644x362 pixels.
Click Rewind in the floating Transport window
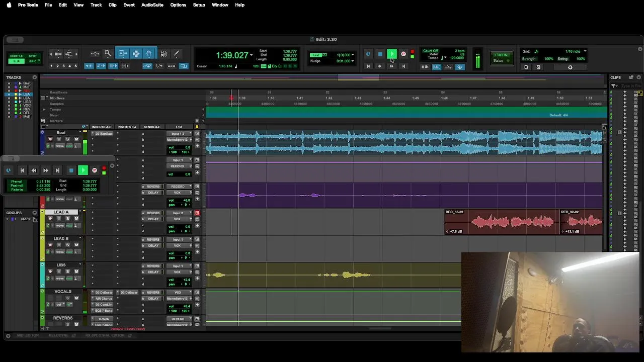click(x=34, y=170)
